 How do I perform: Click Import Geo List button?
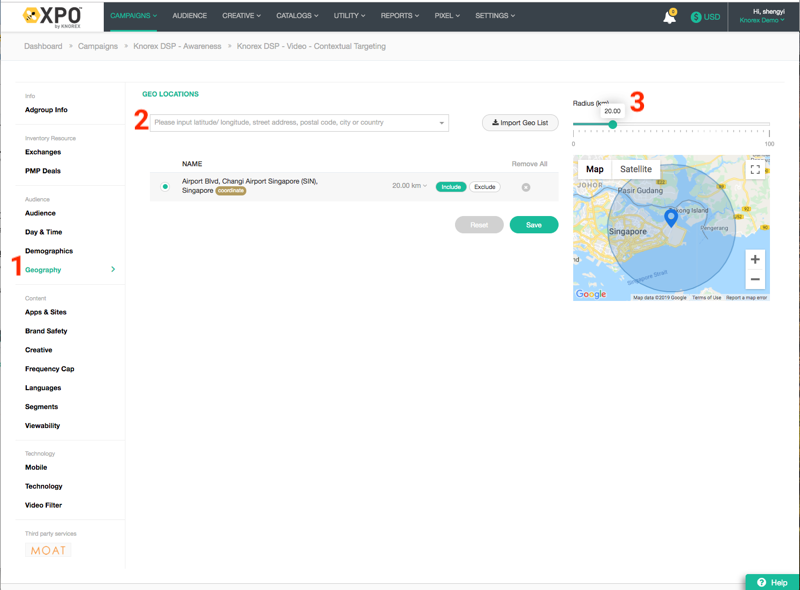[520, 123]
